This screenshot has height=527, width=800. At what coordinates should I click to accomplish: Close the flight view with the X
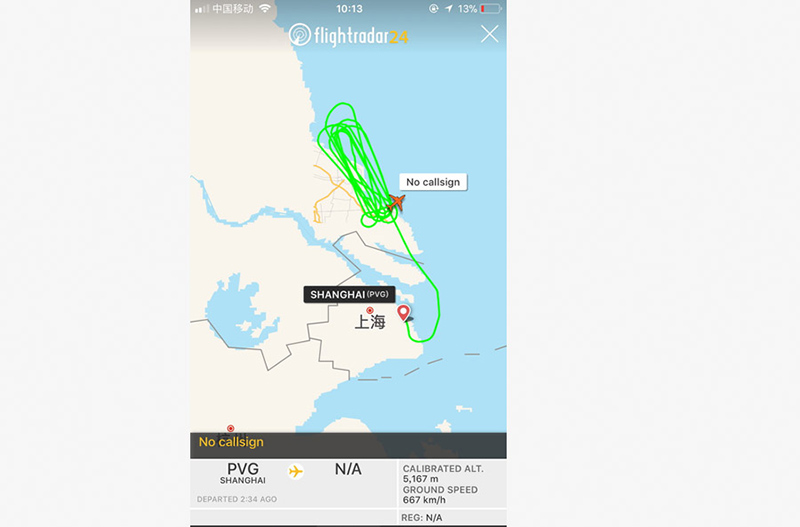point(489,34)
